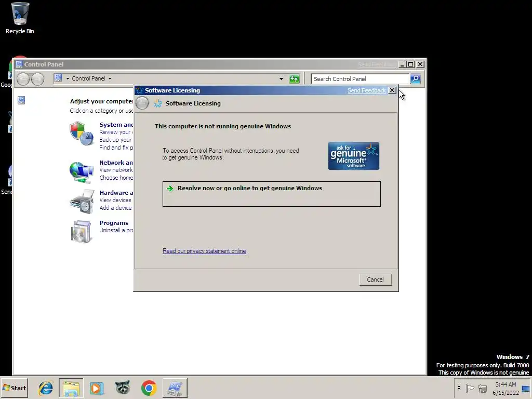Click the Software Licensing star icon in header
This screenshot has width=532, height=399.
coord(158,103)
